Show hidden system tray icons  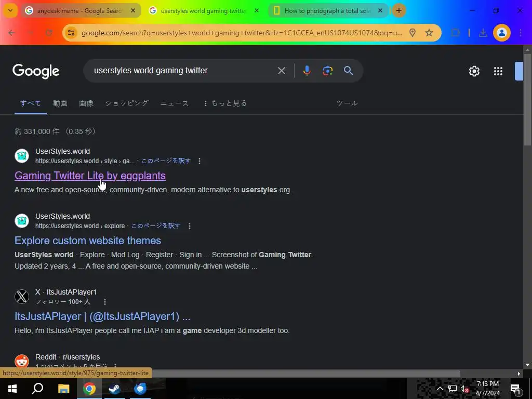pos(440,389)
